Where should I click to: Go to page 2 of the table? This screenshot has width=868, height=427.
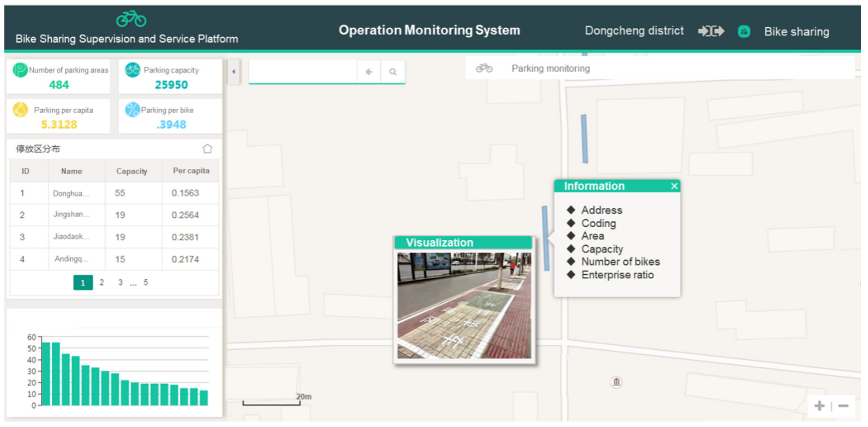(102, 282)
